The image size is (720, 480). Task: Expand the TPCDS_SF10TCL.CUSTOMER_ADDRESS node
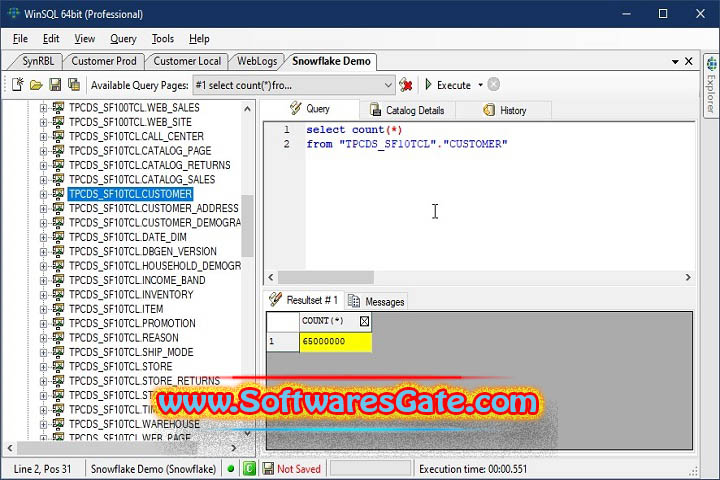[43, 209]
